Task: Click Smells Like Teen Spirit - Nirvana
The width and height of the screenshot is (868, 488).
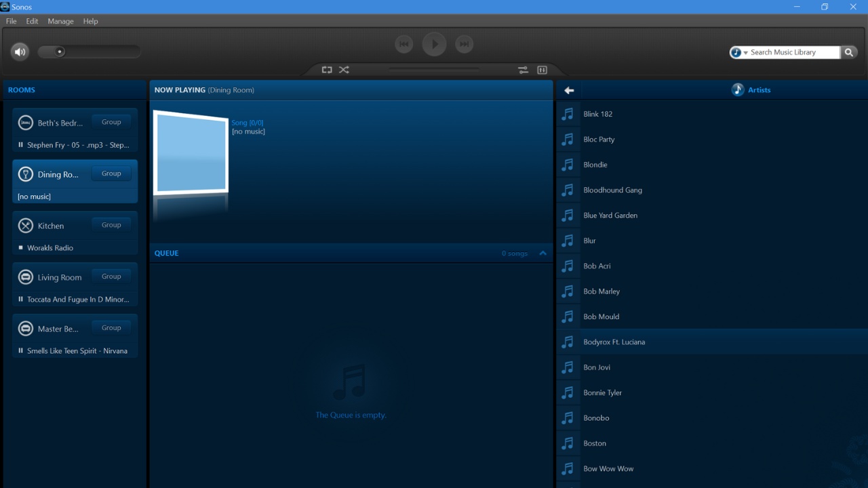Action: click(77, 351)
